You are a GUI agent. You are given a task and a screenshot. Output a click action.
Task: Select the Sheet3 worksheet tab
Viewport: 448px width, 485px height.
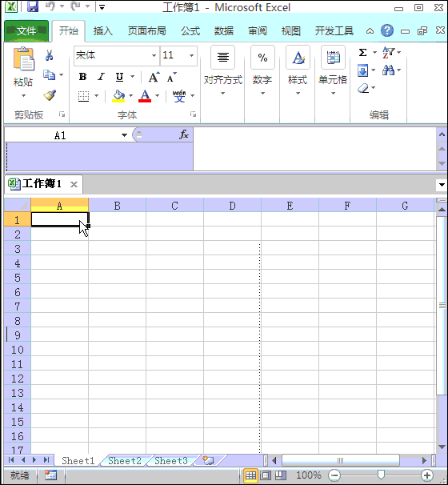[x=171, y=460]
